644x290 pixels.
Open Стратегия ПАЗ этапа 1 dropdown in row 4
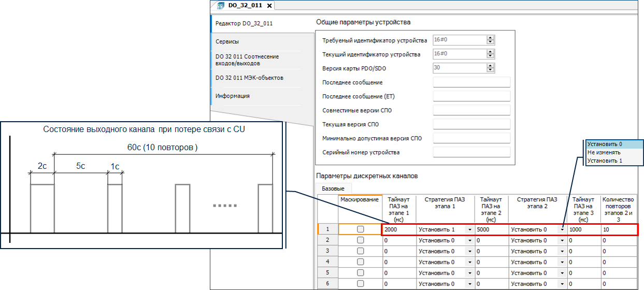tap(469, 262)
